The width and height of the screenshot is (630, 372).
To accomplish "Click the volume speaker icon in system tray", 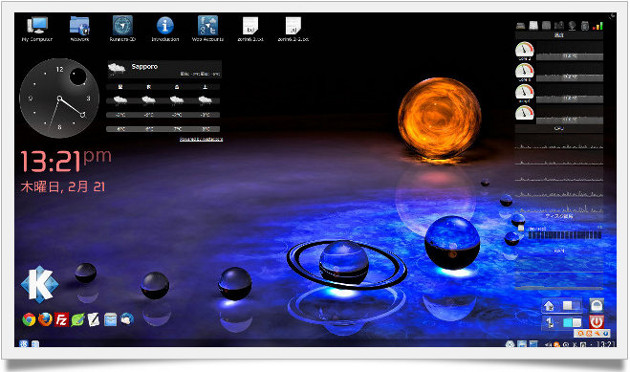I will pyautogui.click(x=547, y=344).
